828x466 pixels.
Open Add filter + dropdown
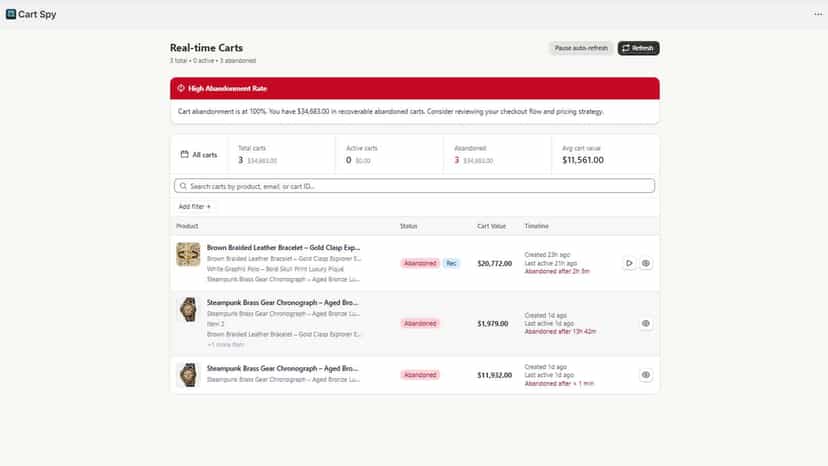(x=194, y=207)
